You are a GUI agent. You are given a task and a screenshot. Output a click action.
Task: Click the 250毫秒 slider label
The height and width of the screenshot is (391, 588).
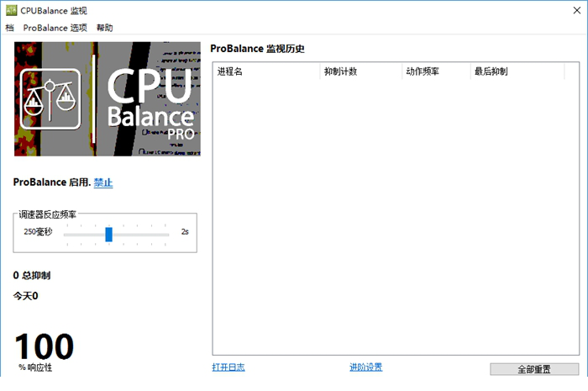coord(39,231)
